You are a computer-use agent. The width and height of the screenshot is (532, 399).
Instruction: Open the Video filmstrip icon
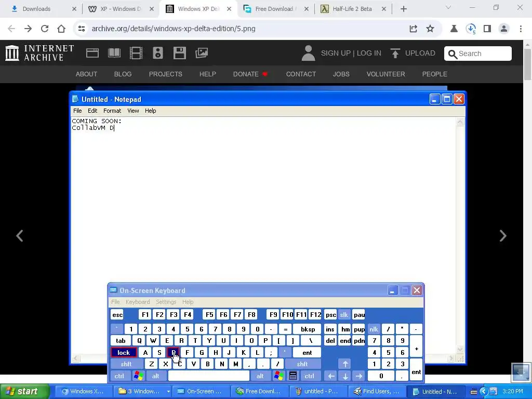coord(136,53)
